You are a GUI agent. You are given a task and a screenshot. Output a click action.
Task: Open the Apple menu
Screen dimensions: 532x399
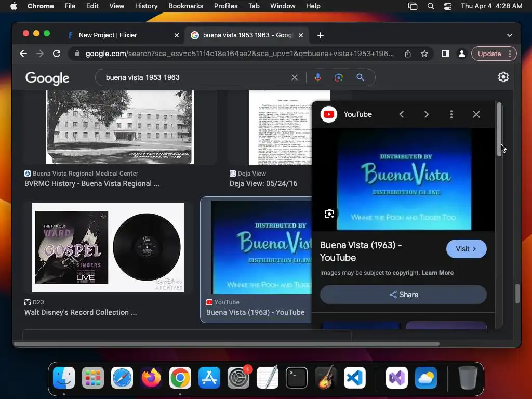pyautogui.click(x=14, y=6)
